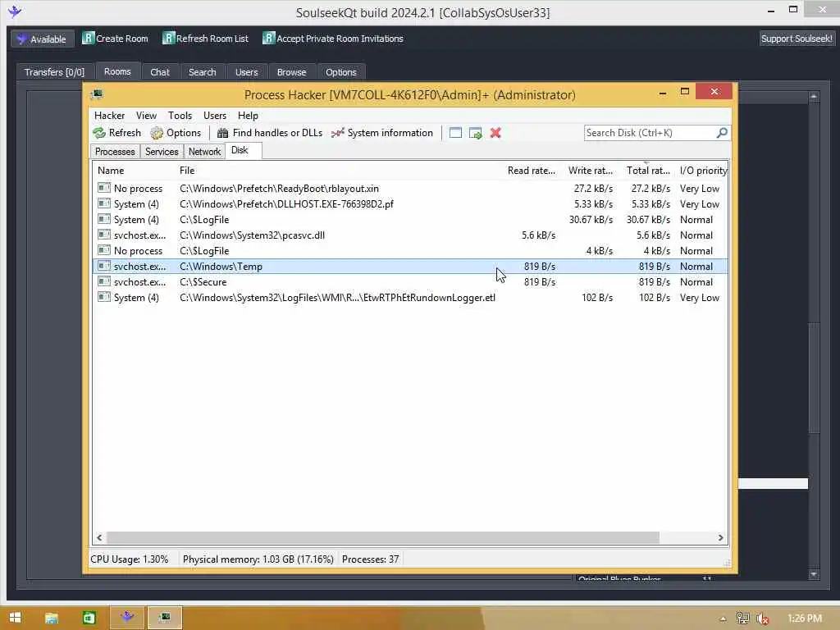Sort by Read rate column header
Viewport: 840px width, 630px height.
click(x=532, y=171)
